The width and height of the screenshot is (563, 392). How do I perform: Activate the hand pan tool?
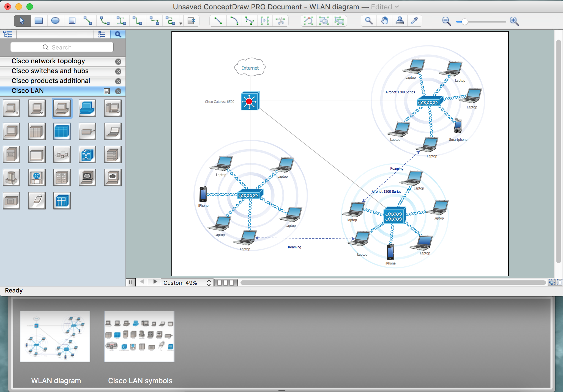pos(384,21)
